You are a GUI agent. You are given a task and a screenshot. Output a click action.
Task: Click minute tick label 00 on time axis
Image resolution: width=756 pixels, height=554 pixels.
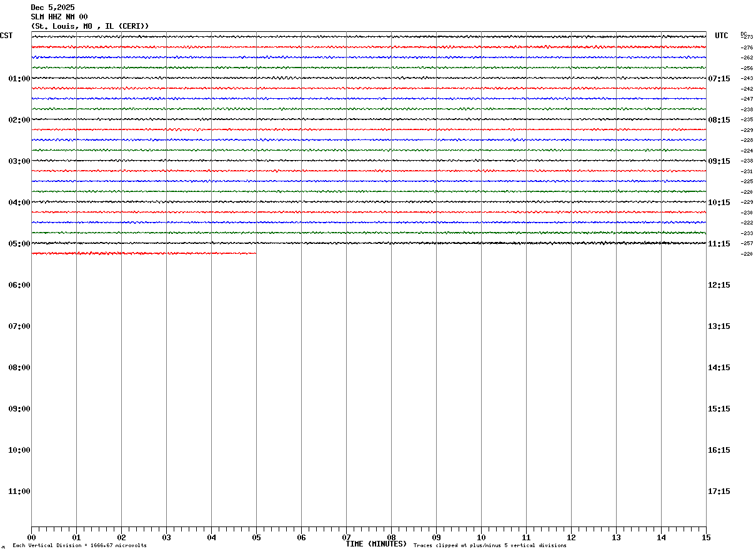31,538
